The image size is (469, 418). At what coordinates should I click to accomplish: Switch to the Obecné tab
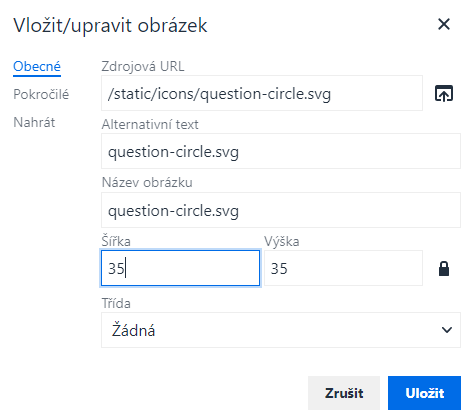point(37,66)
